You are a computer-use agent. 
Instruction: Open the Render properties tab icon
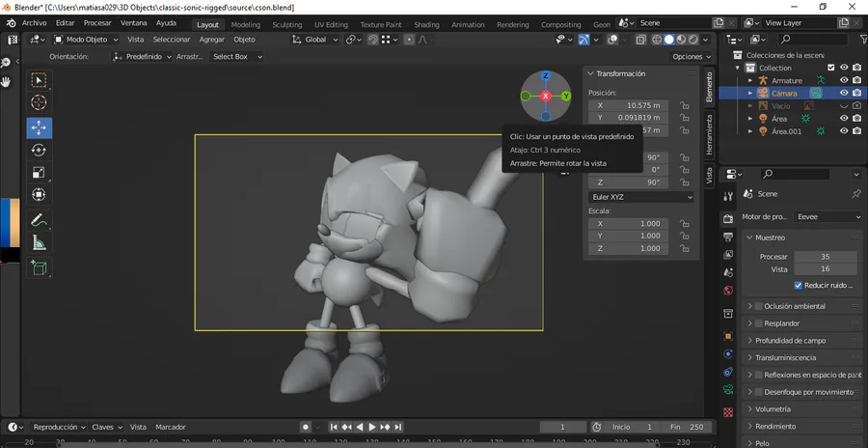pos(728,218)
